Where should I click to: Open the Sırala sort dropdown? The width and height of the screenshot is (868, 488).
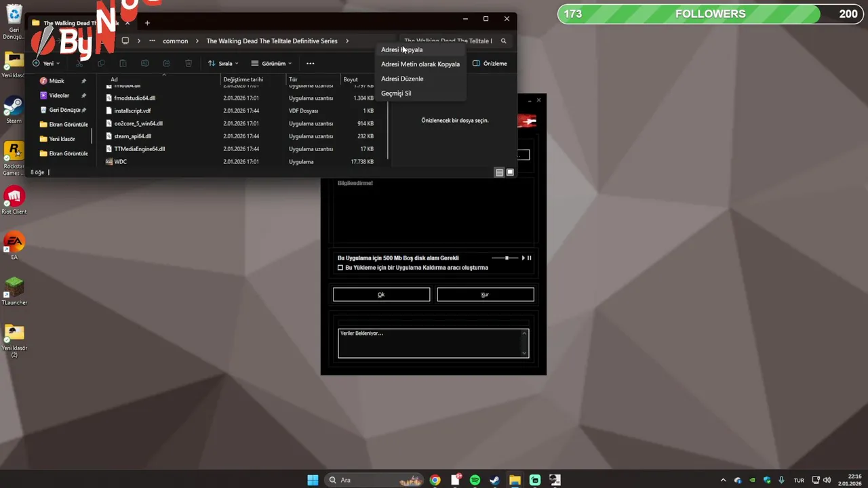[223, 63]
